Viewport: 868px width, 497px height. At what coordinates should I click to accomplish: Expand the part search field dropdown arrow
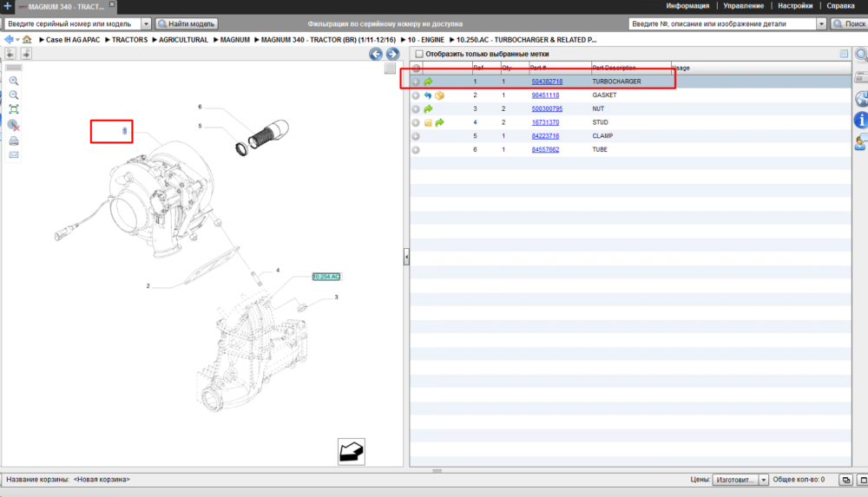[x=821, y=23]
